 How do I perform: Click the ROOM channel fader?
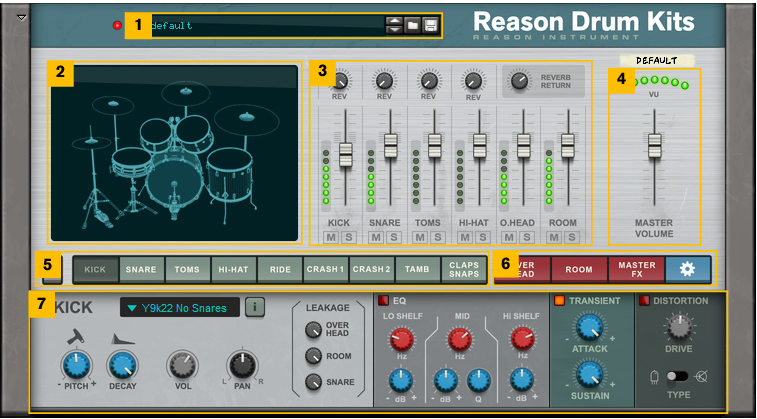click(568, 145)
